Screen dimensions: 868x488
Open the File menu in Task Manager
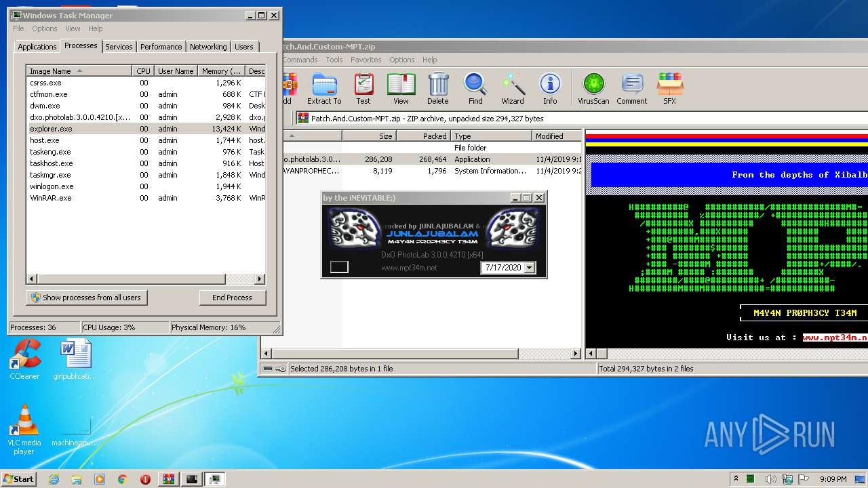click(x=18, y=28)
